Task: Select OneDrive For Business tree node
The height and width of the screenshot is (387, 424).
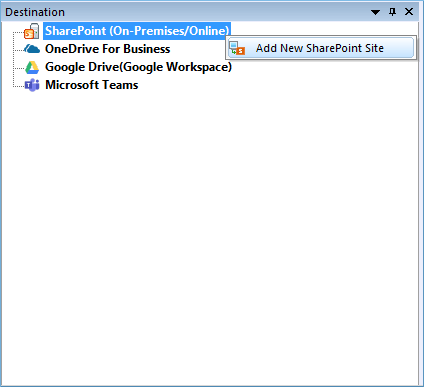Action: pyautogui.click(x=108, y=49)
